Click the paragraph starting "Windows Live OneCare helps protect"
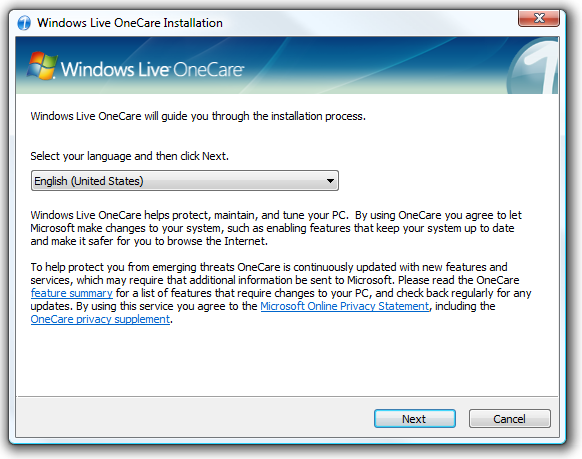582x459 pixels. 276,228
